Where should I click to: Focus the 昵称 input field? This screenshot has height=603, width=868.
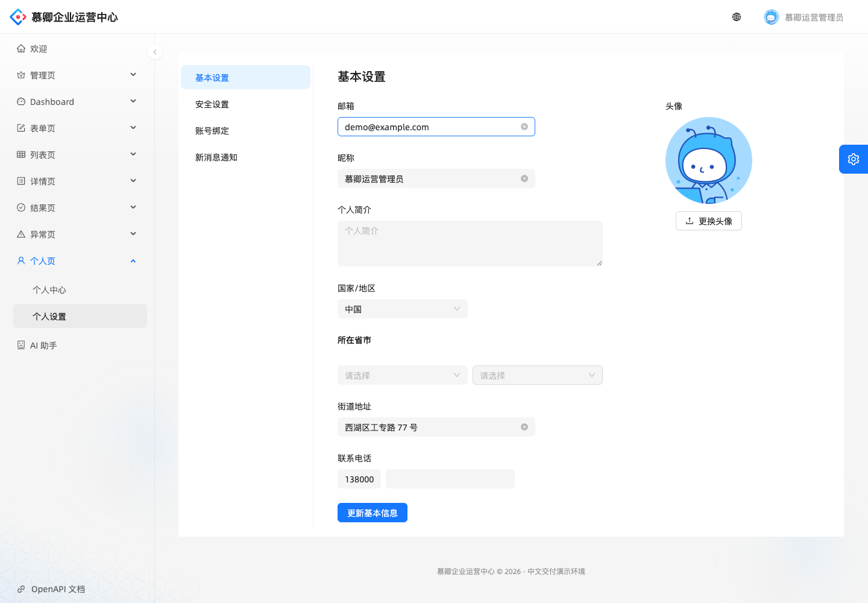pos(436,178)
